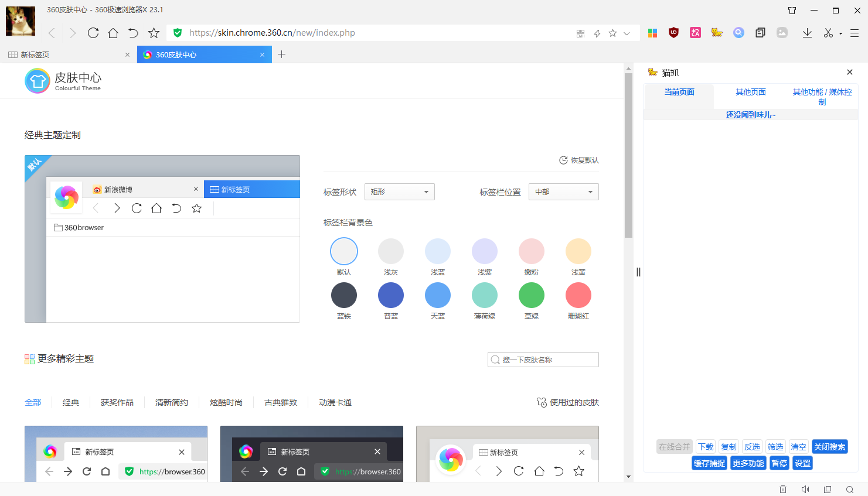Open the colorful app grid icon

652,33
